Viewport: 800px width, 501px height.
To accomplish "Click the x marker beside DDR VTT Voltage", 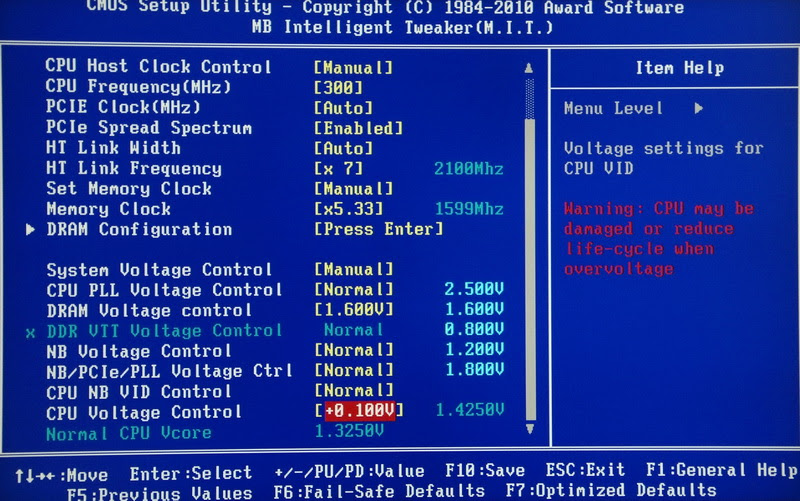I will pos(31,333).
